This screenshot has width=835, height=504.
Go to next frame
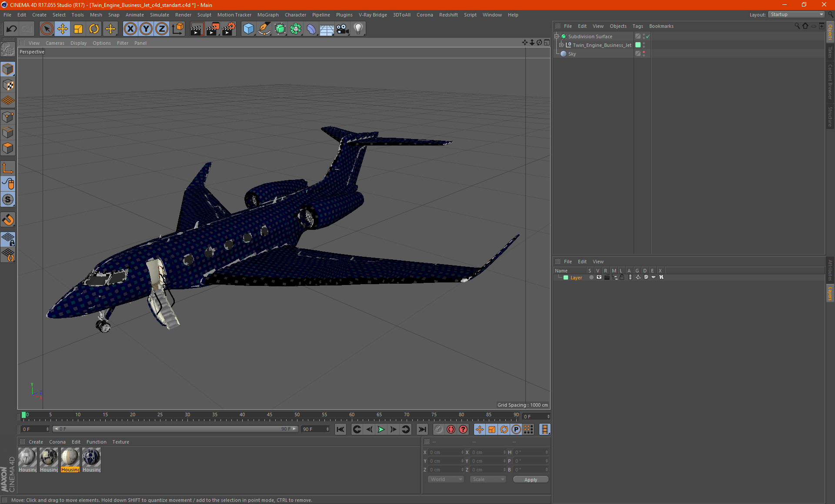[393, 429]
